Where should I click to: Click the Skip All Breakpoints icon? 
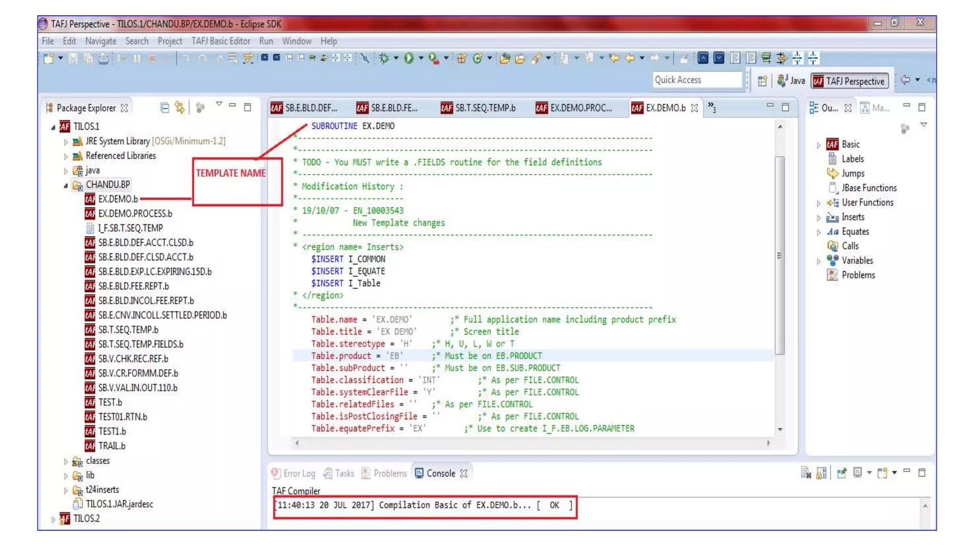coord(365,58)
